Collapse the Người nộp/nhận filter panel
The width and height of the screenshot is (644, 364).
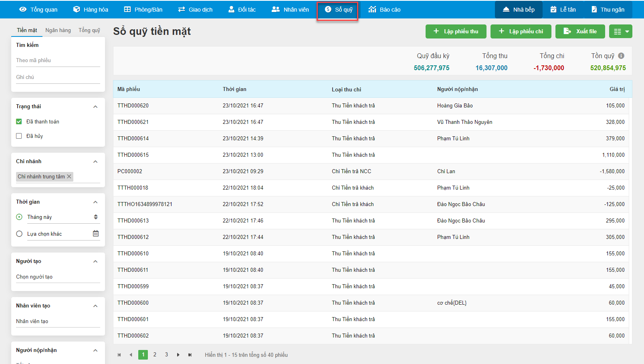(95, 350)
